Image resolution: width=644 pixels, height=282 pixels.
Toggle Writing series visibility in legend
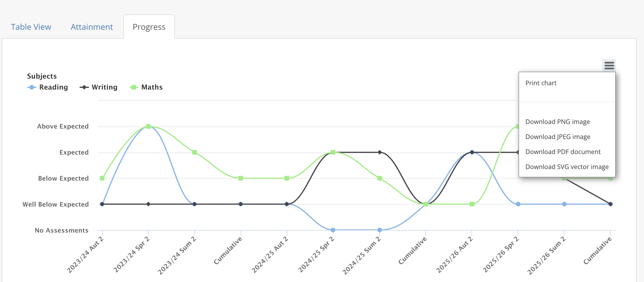pos(104,87)
